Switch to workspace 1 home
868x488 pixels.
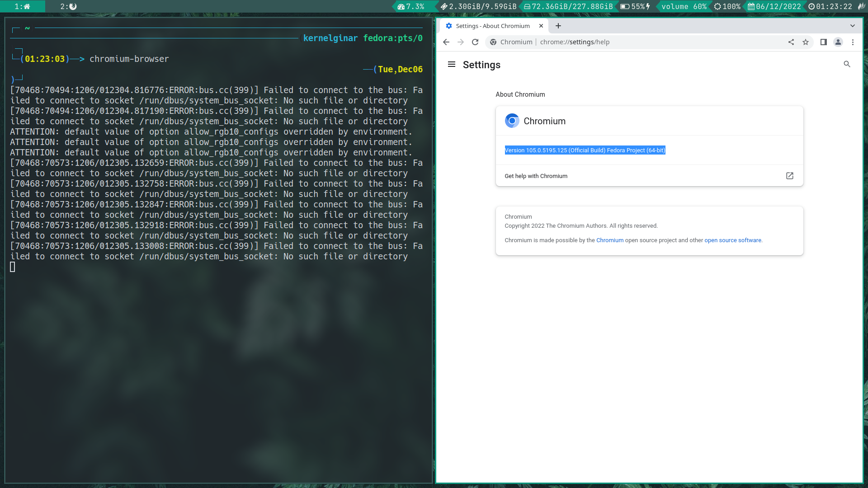22,6
